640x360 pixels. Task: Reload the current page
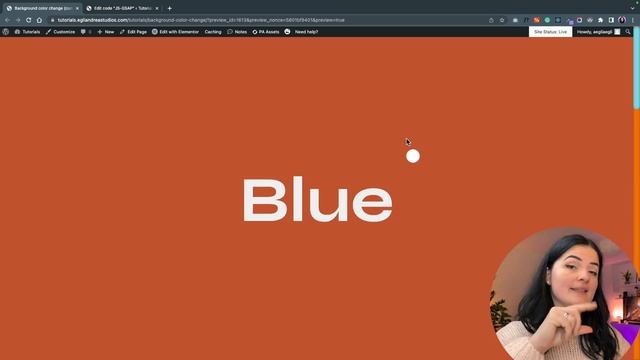[29, 20]
